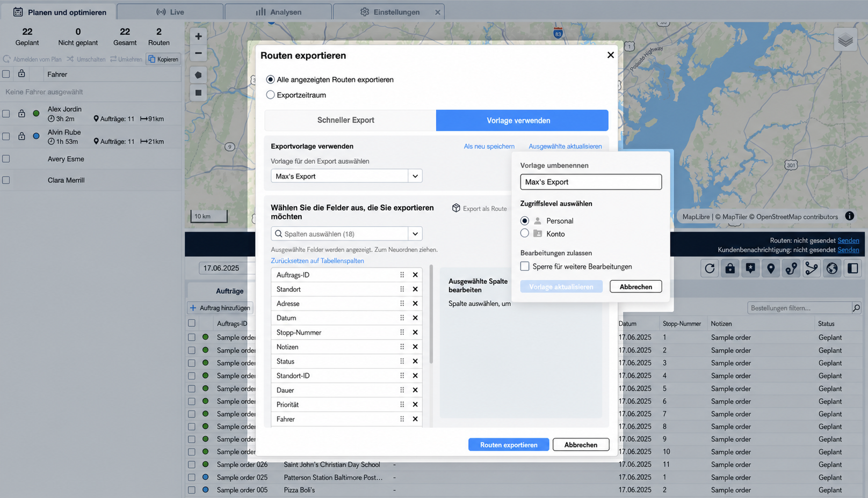Click the Routen exportieren button

pos(509,445)
